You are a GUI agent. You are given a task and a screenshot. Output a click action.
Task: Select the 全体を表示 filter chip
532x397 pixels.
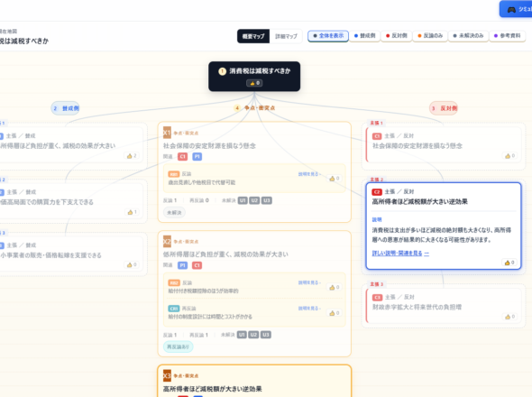click(x=328, y=36)
